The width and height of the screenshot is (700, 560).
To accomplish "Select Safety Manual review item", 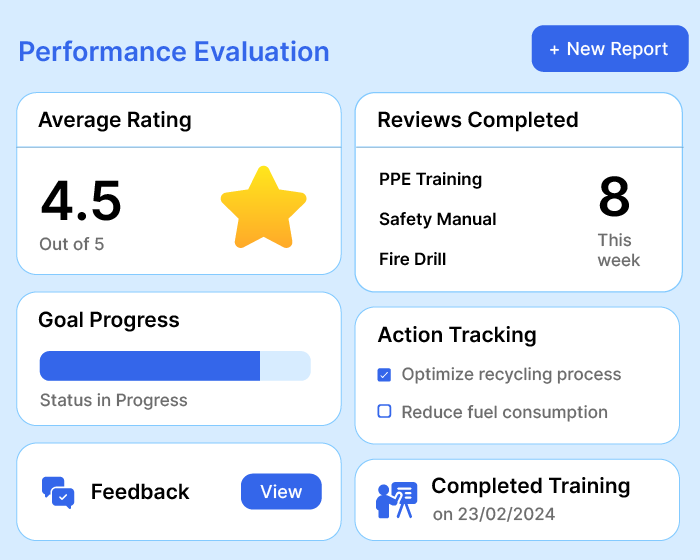I will tap(437, 219).
